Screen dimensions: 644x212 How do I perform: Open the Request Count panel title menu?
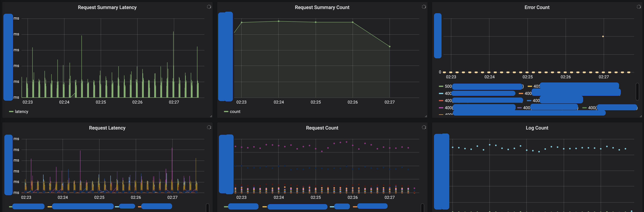tap(322, 128)
